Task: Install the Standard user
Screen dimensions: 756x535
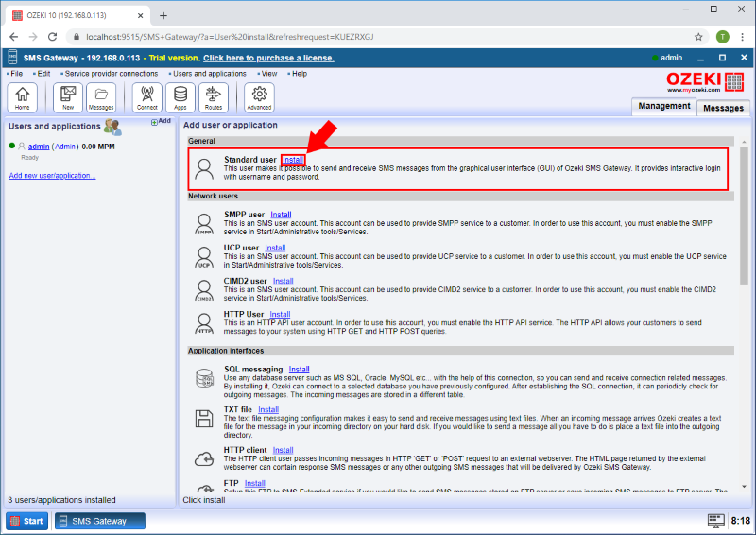Action: pyautogui.click(x=293, y=160)
